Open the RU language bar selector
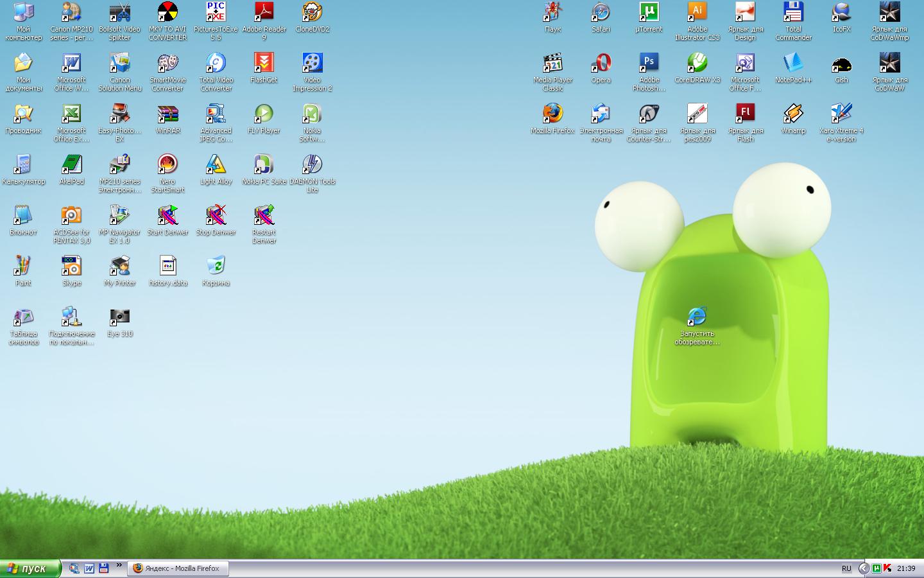Image resolution: width=924 pixels, height=578 pixels. coord(846,568)
